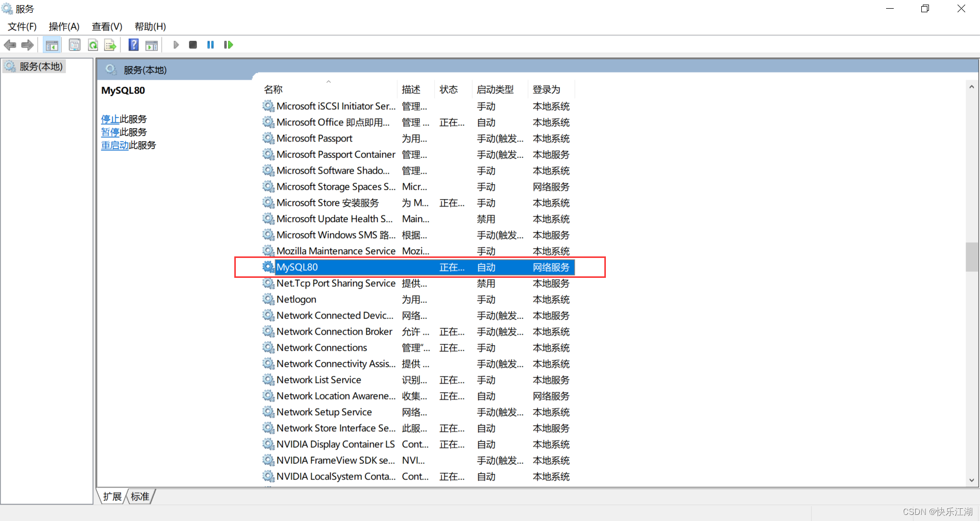This screenshot has width=980, height=521.
Task: Select the Microsoft Windows SMS 路... service
Action: tap(336, 235)
